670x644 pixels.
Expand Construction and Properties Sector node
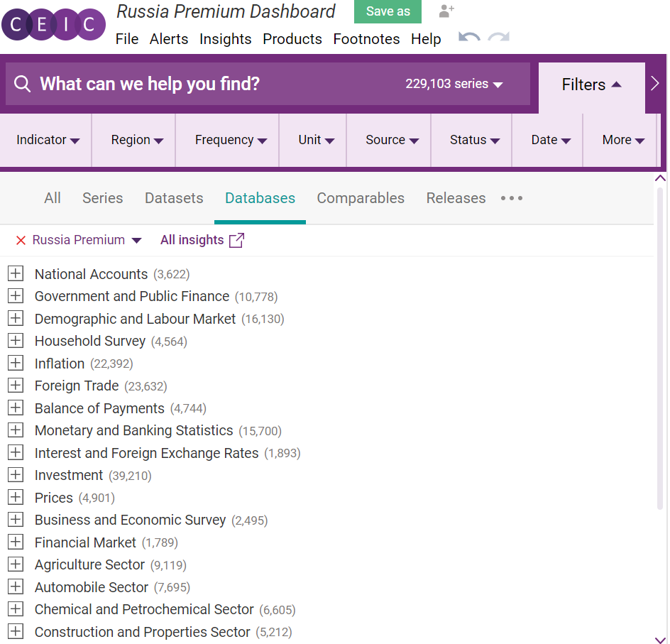16,631
